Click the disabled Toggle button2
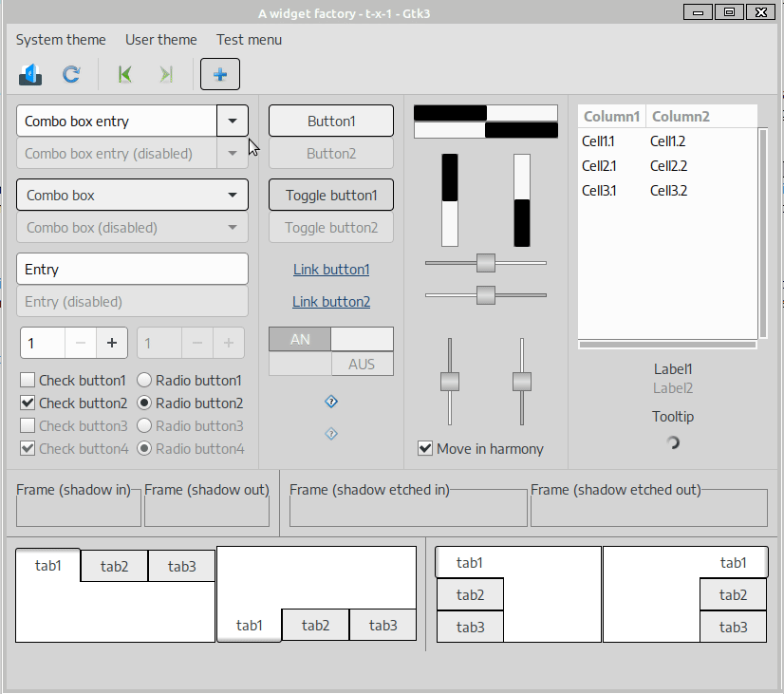This screenshot has height=694, width=784. (331, 228)
